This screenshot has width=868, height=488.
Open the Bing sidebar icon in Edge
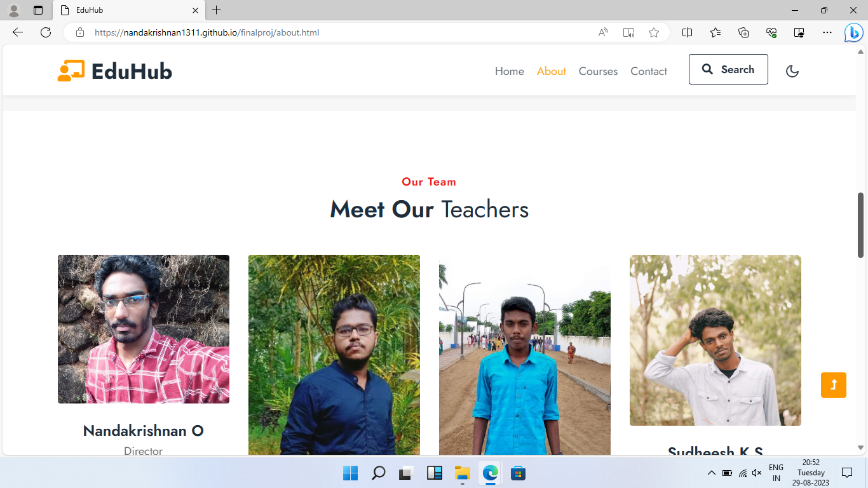coord(853,32)
